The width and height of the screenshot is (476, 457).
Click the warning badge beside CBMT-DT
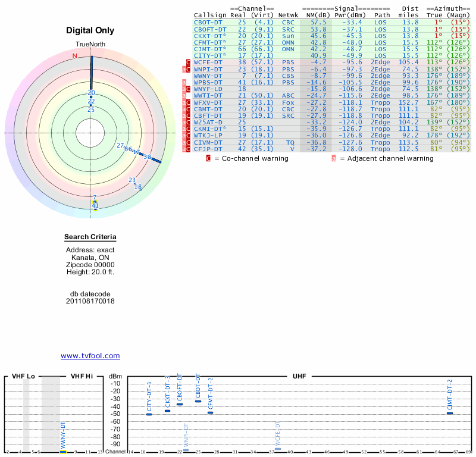click(x=186, y=109)
